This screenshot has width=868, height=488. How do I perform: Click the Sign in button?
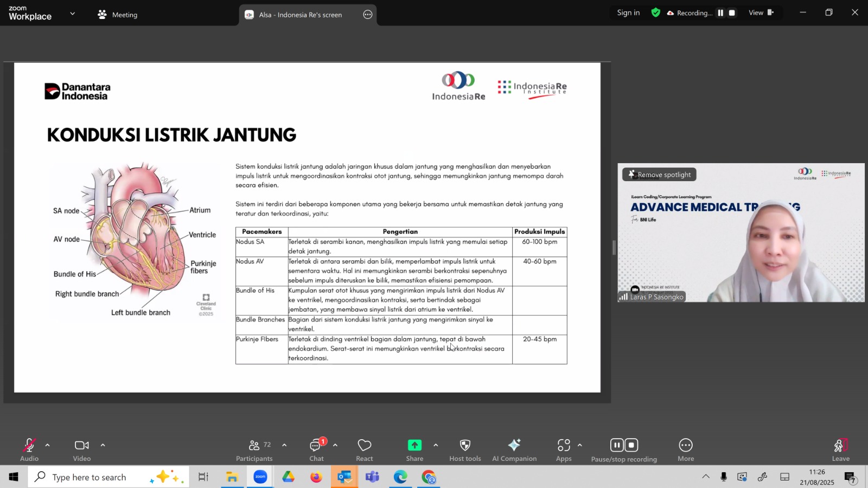click(628, 13)
